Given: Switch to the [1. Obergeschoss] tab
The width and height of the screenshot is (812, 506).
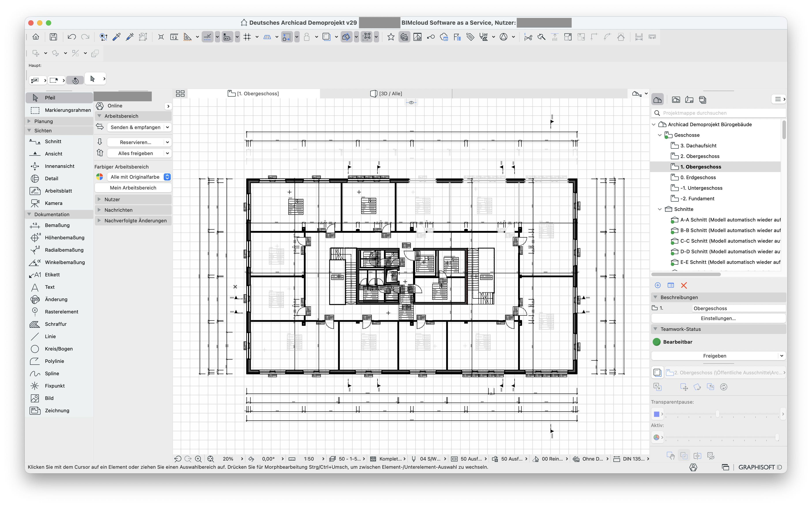Looking at the screenshot, I should (x=253, y=93).
